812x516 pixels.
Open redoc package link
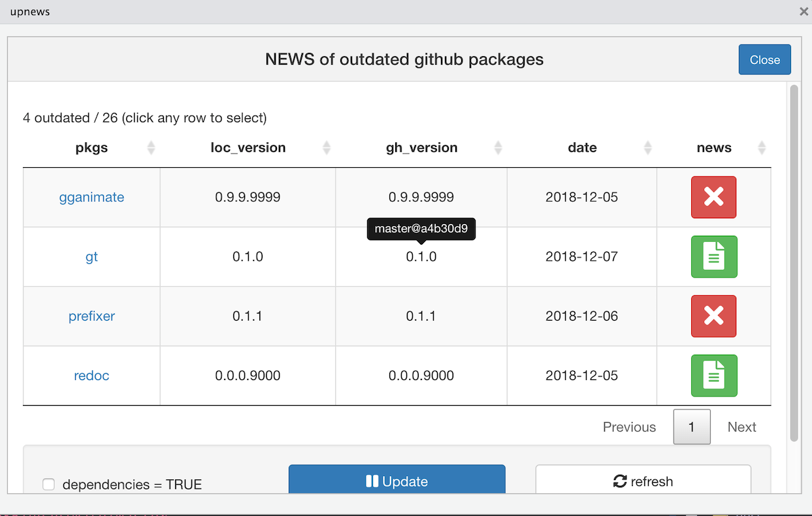pyautogui.click(x=91, y=376)
